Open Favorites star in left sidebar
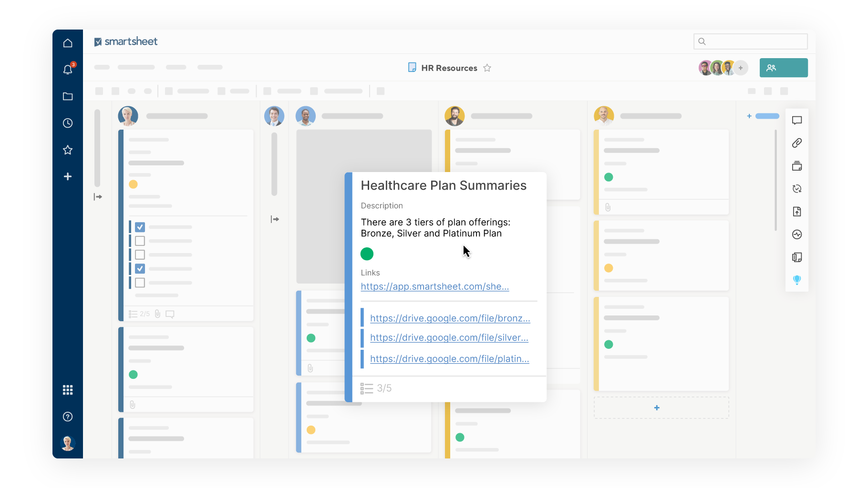The width and height of the screenshot is (868, 488). tap(68, 150)
